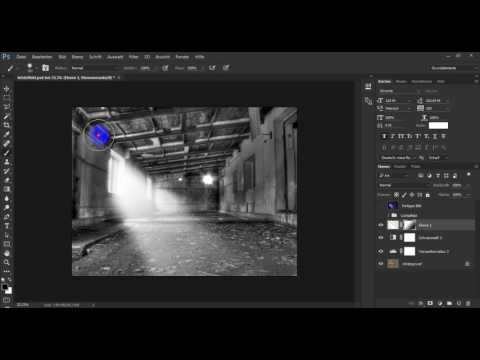Open the character language dropdown
This screenshot has width=480, height=360.
click(x=398, y=158)
